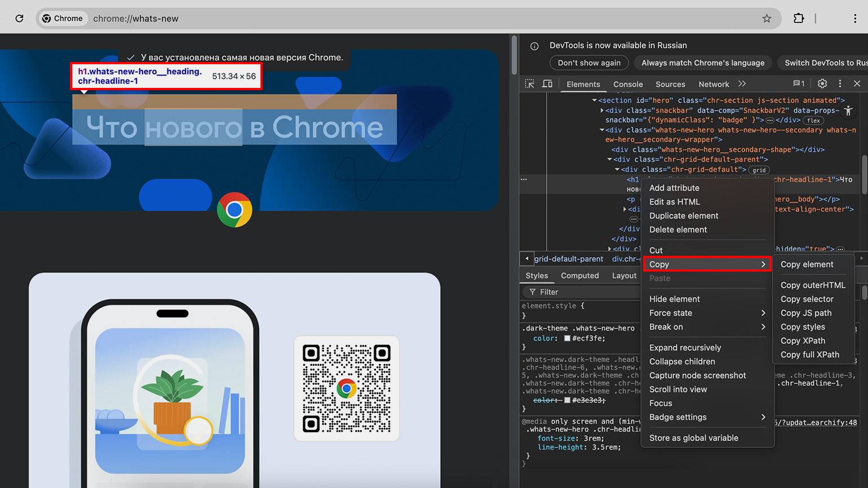Collapse the whats-new-hero--secondary div node
This screenshot has height=488, width=868.
click(x=602, y=130)
